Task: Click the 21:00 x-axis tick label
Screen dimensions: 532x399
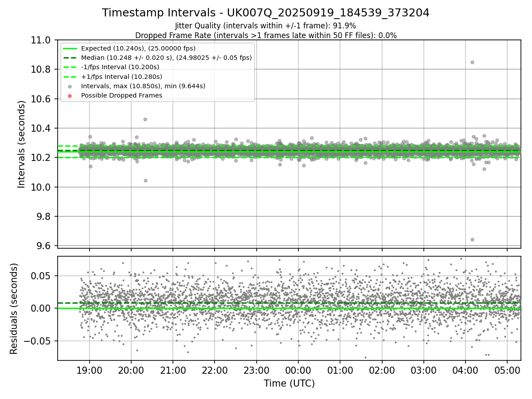Action: click(173, 371)
